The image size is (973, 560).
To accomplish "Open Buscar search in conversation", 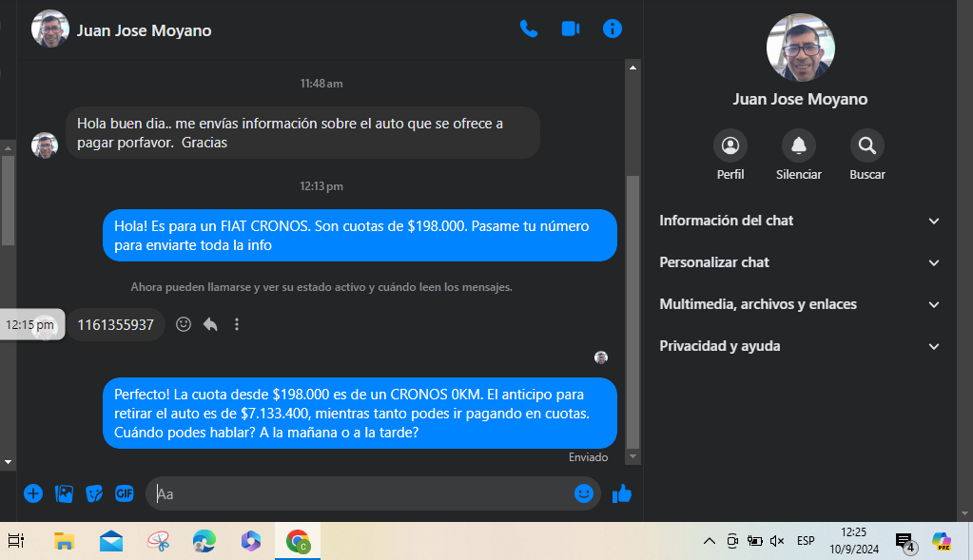I will tap(866, 145).
